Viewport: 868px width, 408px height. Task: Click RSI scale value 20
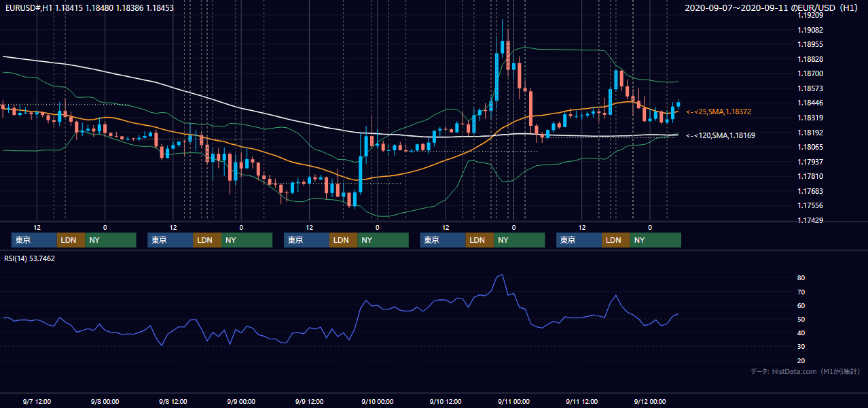(801, 360)
